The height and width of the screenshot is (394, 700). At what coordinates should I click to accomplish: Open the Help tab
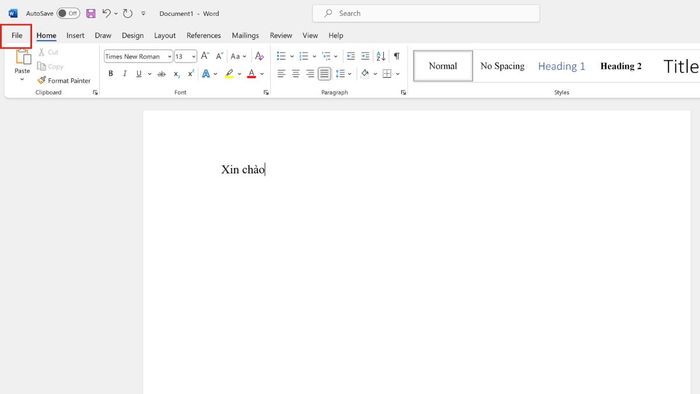336,36
